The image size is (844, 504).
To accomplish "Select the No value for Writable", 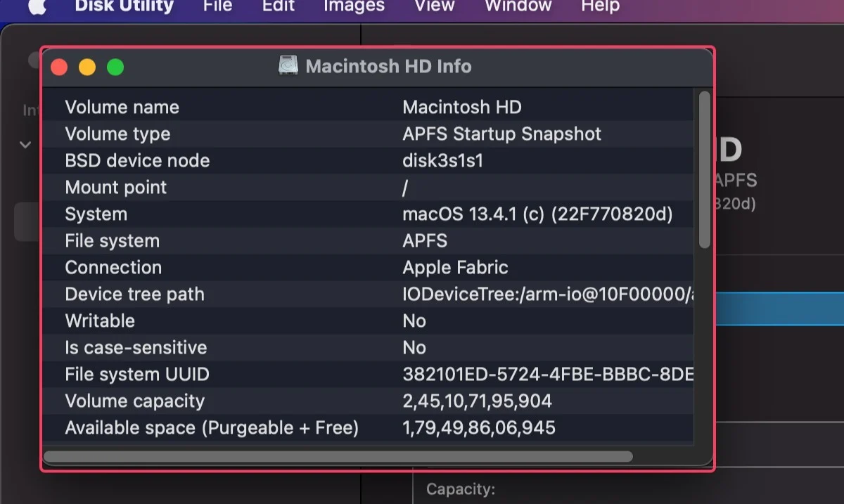I will (x=414, y=321).
